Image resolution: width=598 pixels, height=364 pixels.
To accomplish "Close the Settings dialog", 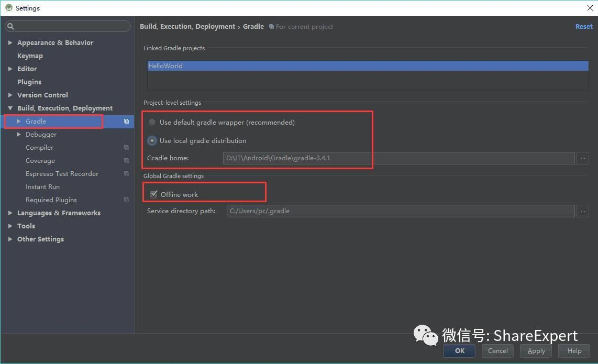I will [590, 8].
